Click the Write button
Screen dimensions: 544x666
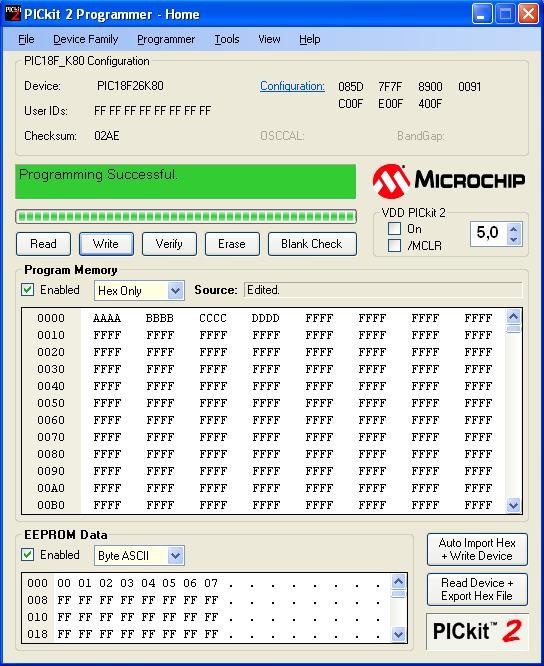tap(106, 244)
